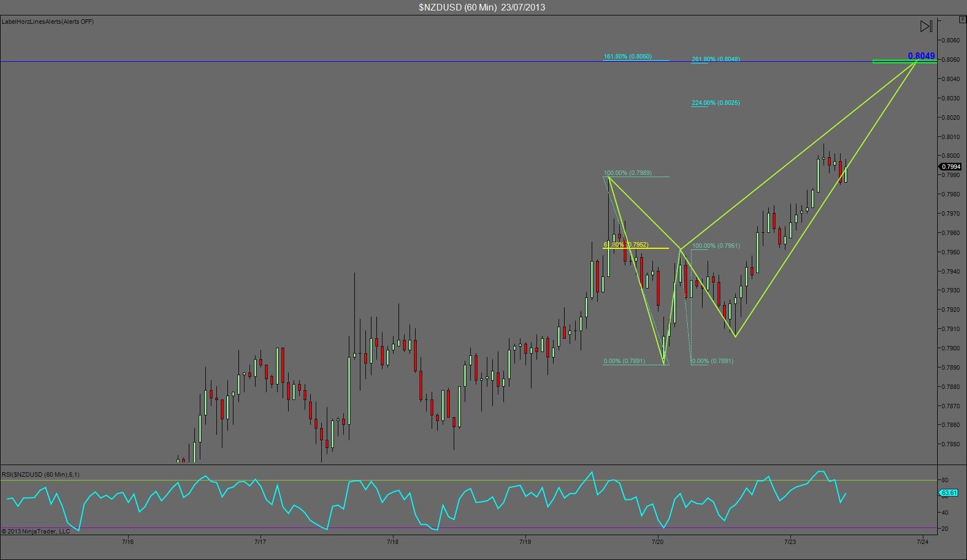Click the 63.61 RSI value marker
Viewport: 967px width, 560px height.
point(949,493)
